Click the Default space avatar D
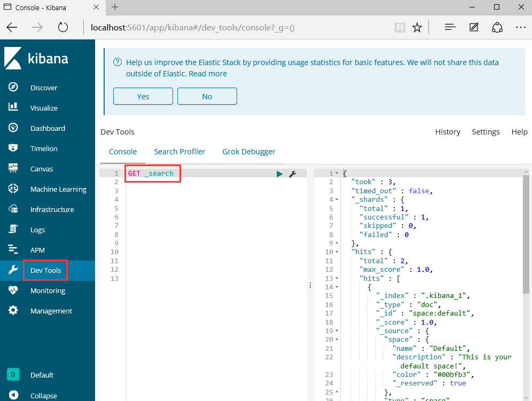The height and width of the screenshot is (401, 532). tap(13, 374)
